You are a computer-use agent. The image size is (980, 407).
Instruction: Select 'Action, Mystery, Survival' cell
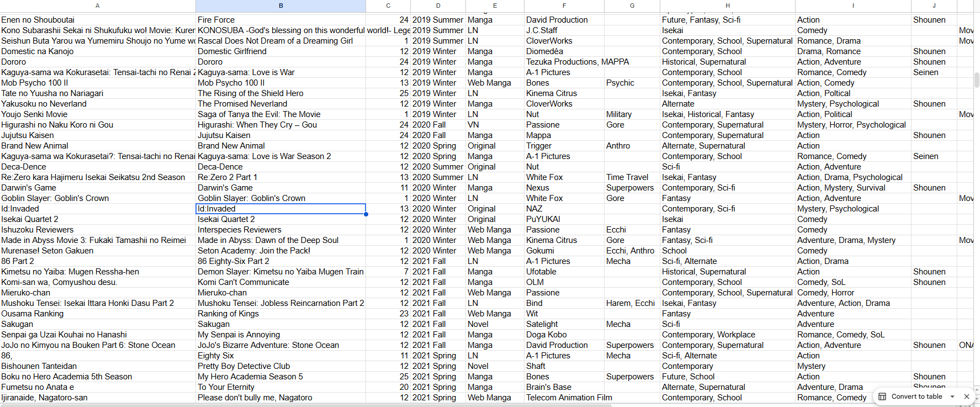[x=853, y=188]
